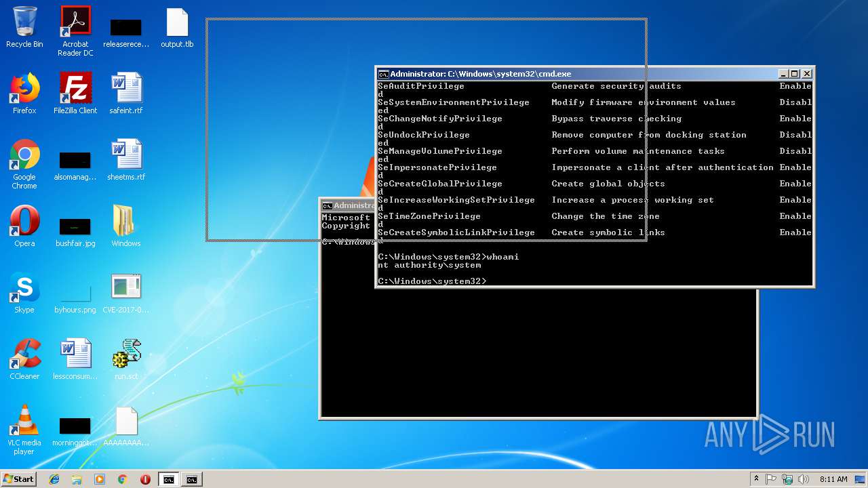Select the lessconsum document icon
Image resolution: width=868 pixels, height=488 pixels.
pyautogui.click(x=75, y=359)
